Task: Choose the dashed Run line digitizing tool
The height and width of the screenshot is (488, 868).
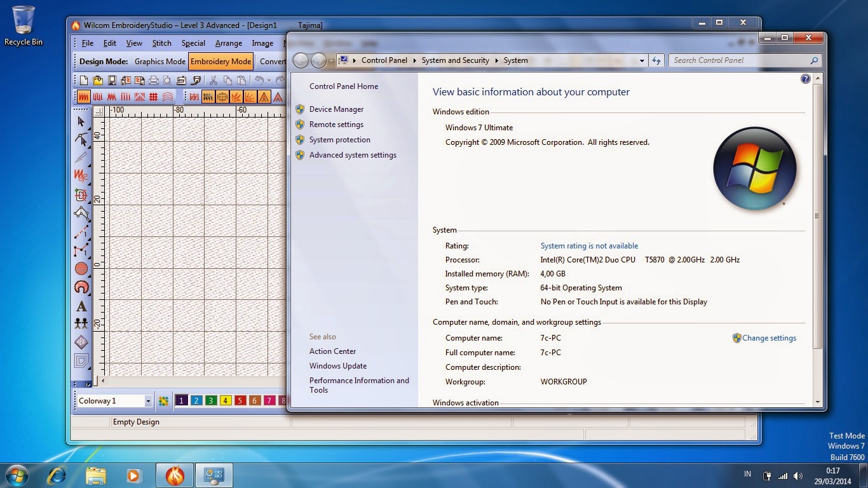Action: pos(81,232)
